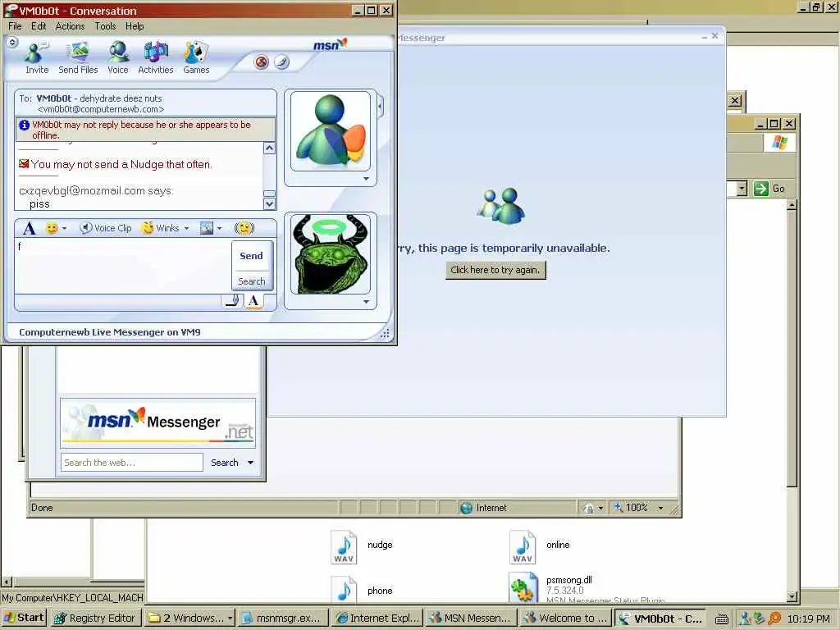Open Send Files in conversation toolbar
This screenshot has height=630, width=840.
[78, 57]
